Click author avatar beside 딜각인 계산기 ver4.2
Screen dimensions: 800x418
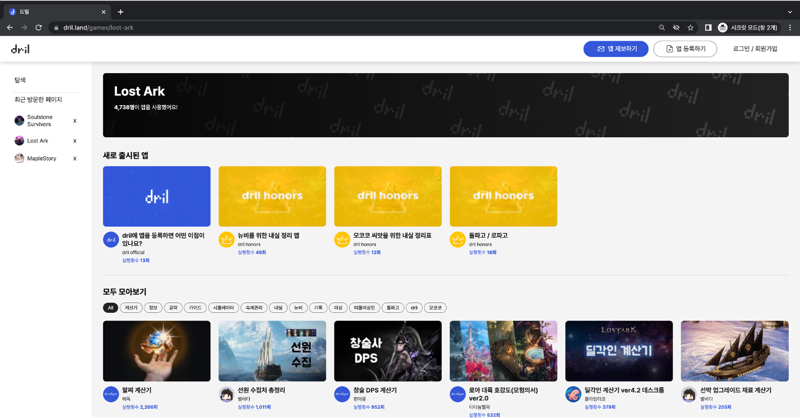click(573, 394)
